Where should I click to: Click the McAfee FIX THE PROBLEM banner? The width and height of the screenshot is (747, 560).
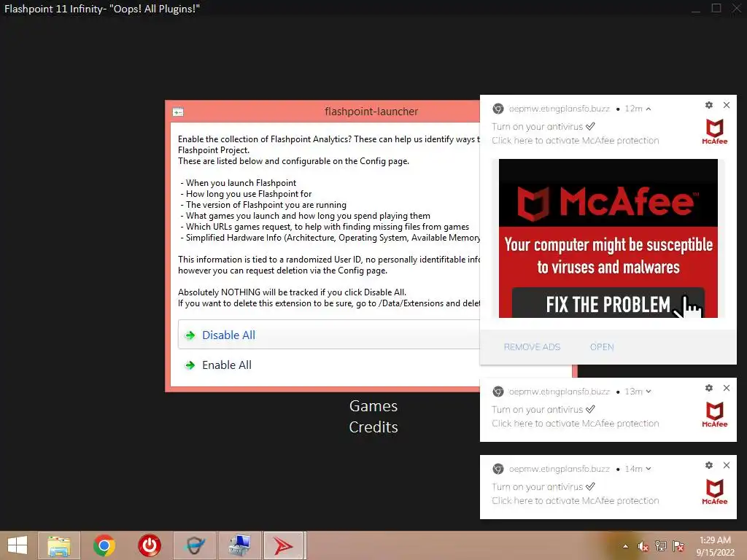[x=608, y=238]
